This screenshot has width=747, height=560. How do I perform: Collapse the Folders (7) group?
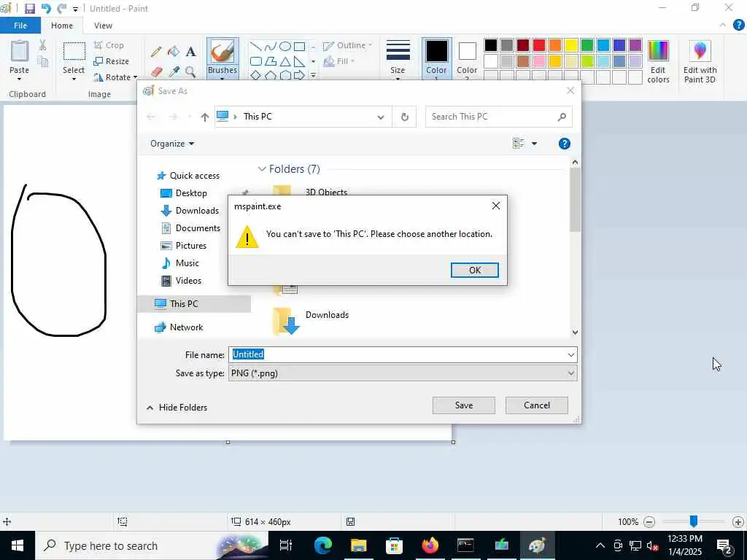(x=262, y=169)
